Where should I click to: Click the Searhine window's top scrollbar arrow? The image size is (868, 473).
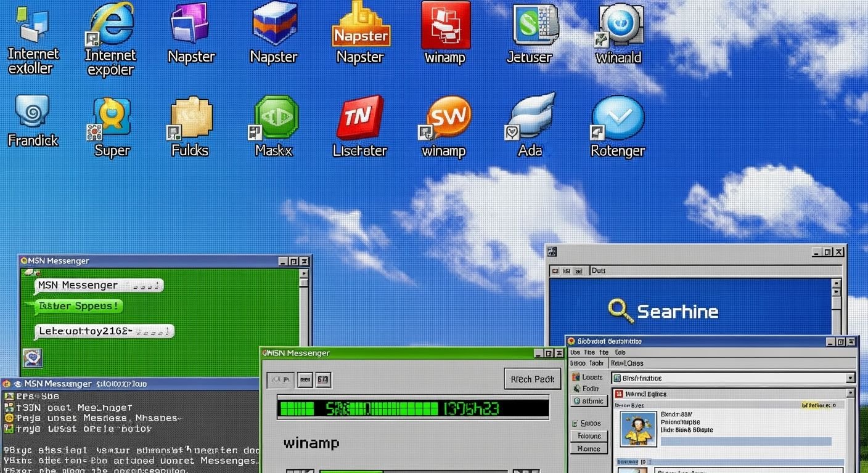click(836, 283)
